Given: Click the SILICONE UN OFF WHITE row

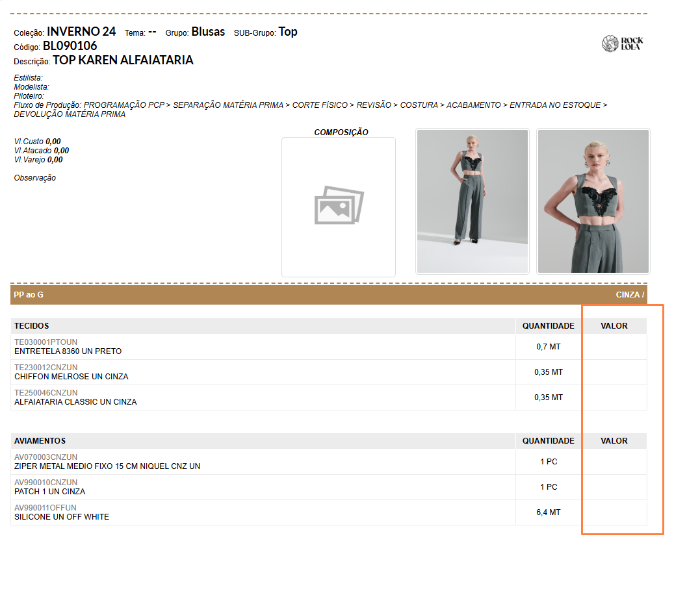Looking at the screenshot, I should coord(62,517).
